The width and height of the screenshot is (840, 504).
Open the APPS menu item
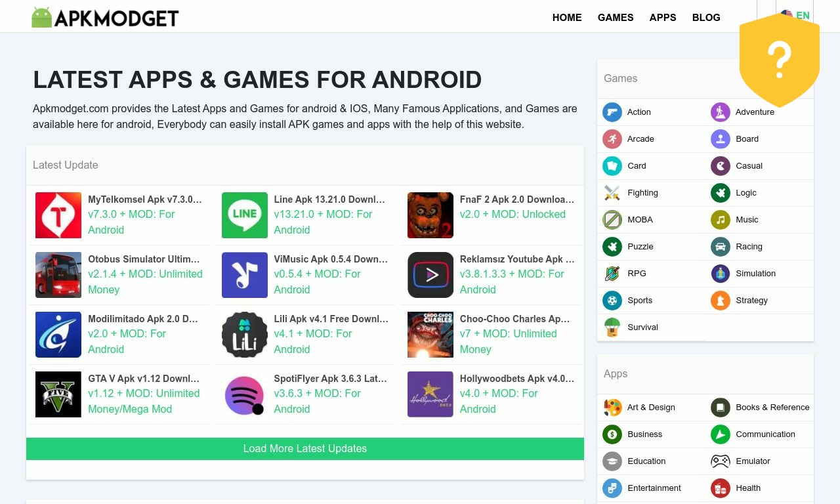point(663,18)
